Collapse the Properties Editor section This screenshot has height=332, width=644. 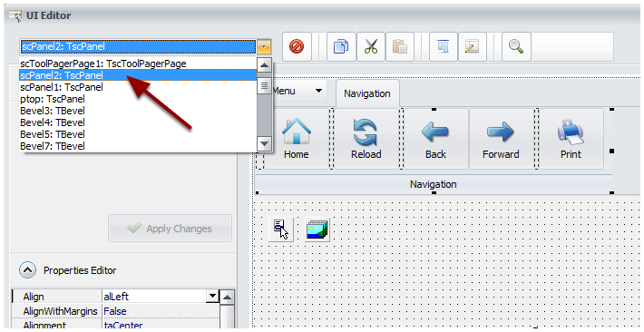pos(27,270)
